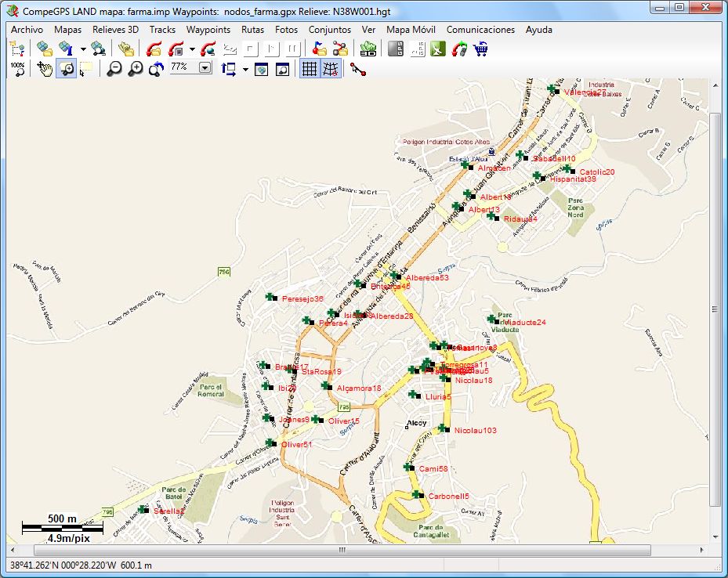The height and width of the screenshot is (578, 728).
Task: Toggle the zoom window selection tool
Action: click(67, 69)
